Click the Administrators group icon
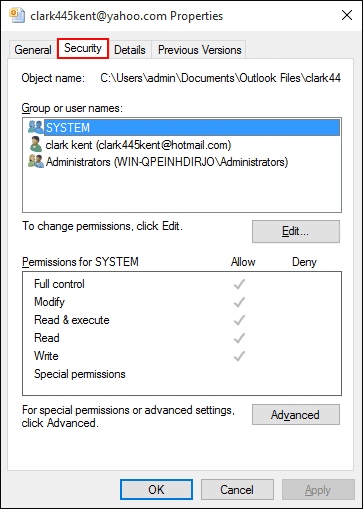Viewport: 363px width, 509px height. (x=36, y=162)
